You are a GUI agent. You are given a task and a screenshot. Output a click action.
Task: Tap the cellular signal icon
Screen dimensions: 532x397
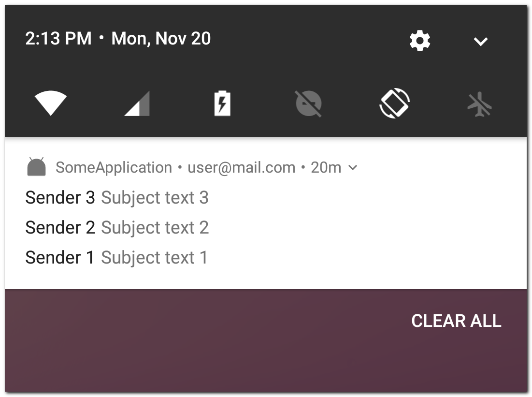(x=137, y=103)
